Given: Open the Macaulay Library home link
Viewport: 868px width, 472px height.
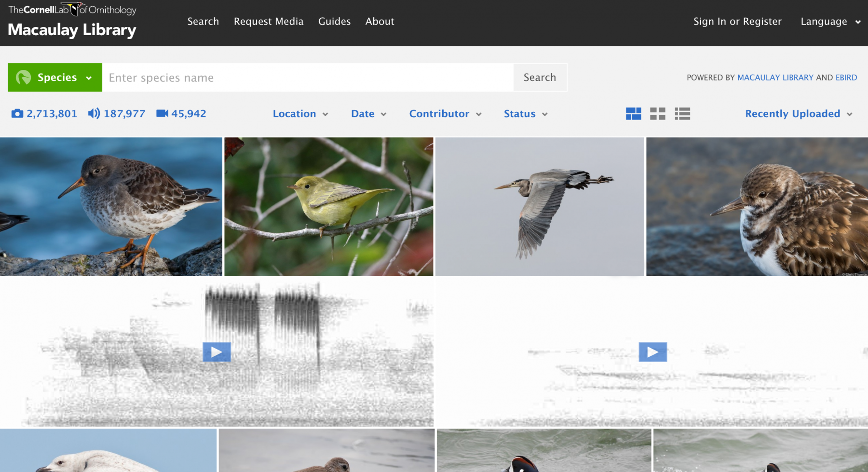Looking at the screenshot, I should coord(72,30).
